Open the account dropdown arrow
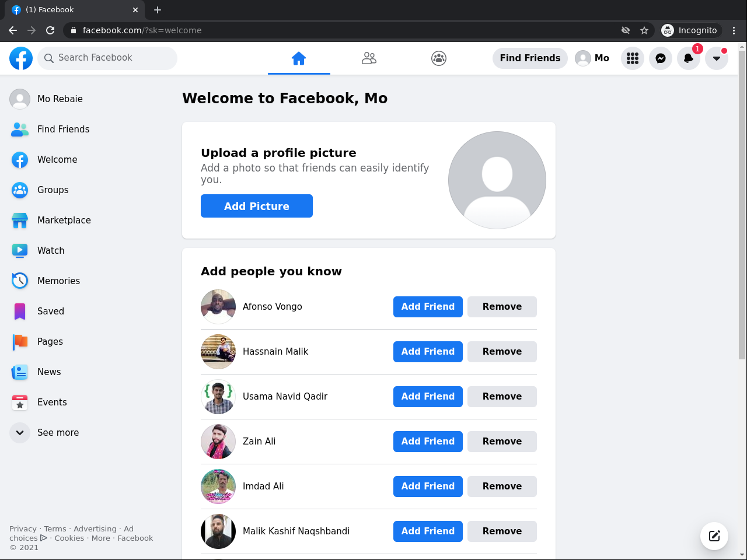747x560 pixels. [717, 58]
